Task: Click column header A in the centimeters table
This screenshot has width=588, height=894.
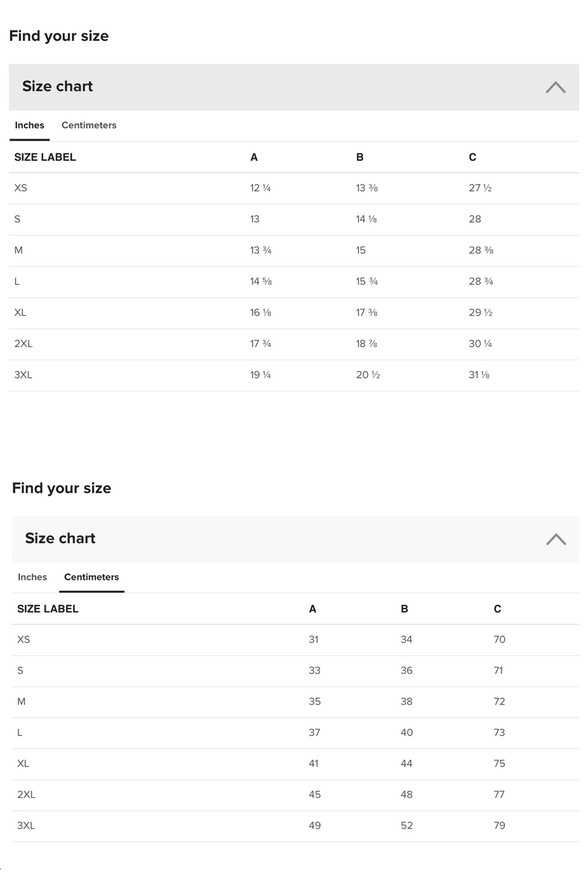Action: click(x=312, y=609)
